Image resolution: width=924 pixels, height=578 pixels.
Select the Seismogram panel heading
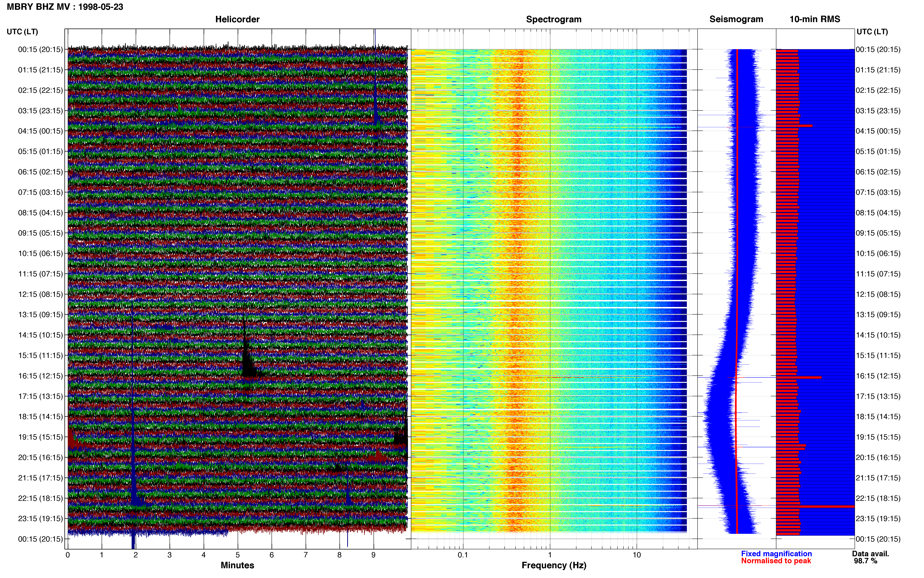(x=736, y=19)
